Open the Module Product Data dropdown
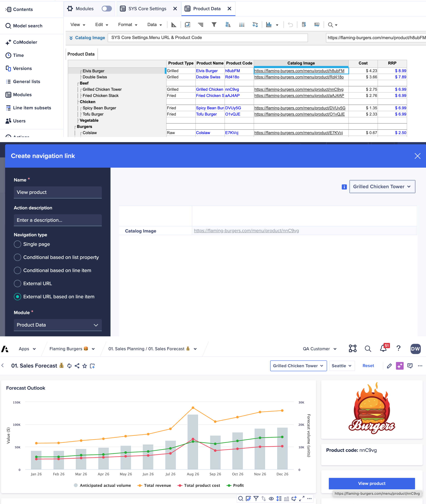The height and width of the screenshot is (504, 426). pos(58,325)
